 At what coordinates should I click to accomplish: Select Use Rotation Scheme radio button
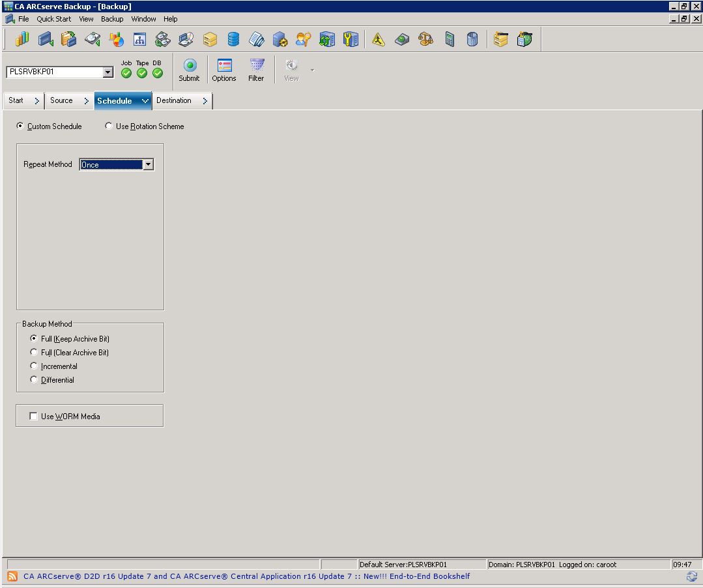[x=109, y=126]
